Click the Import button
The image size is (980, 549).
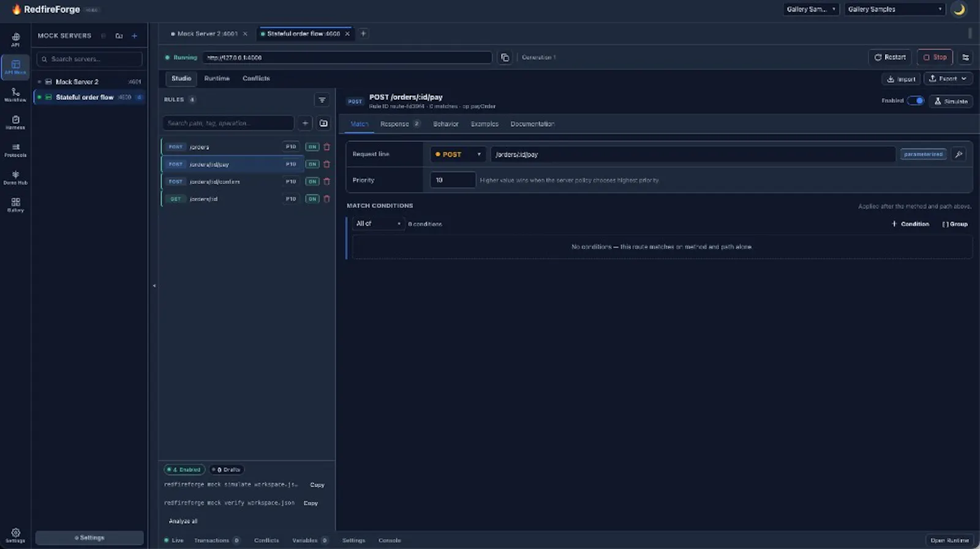[x=901, y=79]
